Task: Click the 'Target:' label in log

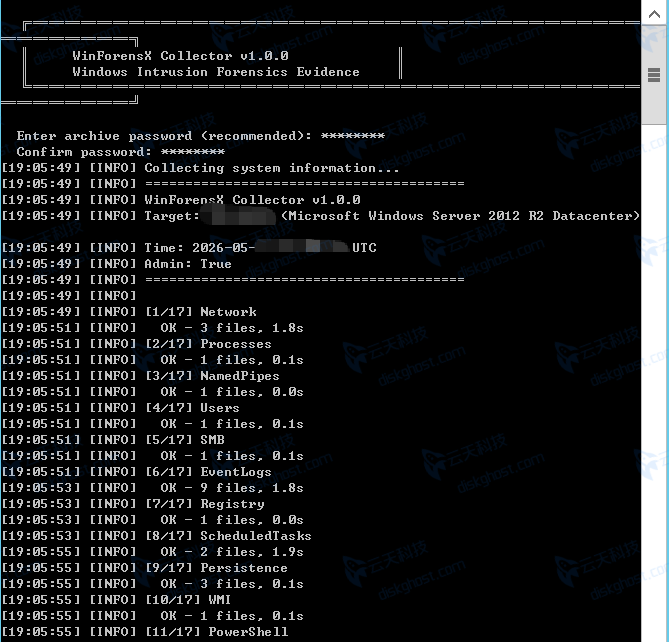Action: pyautogui.click(x=172, y=216)
